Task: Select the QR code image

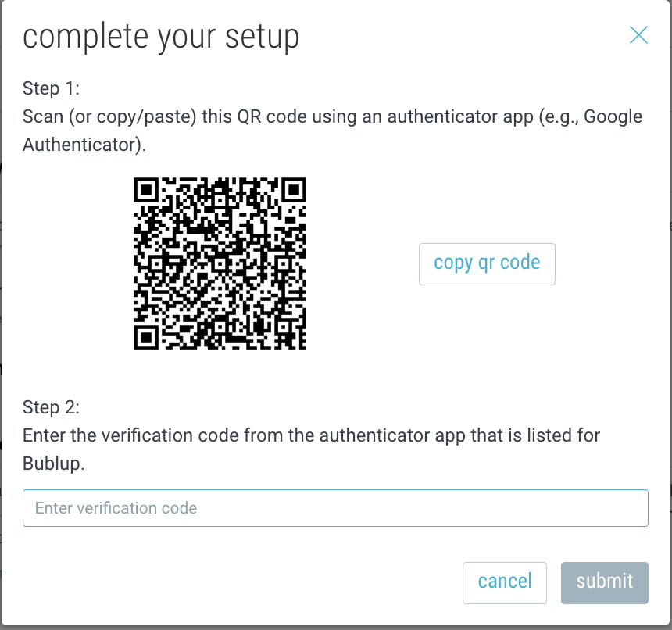Action: pos(220,263)
